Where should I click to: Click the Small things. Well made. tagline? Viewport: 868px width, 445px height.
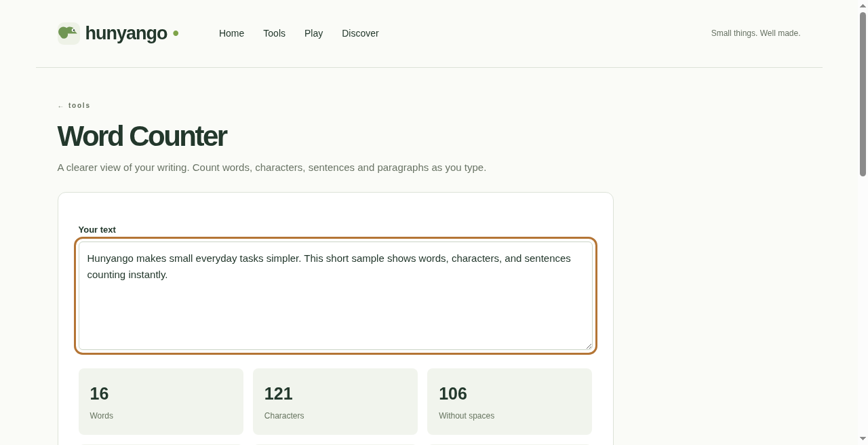tap(755, 33)
